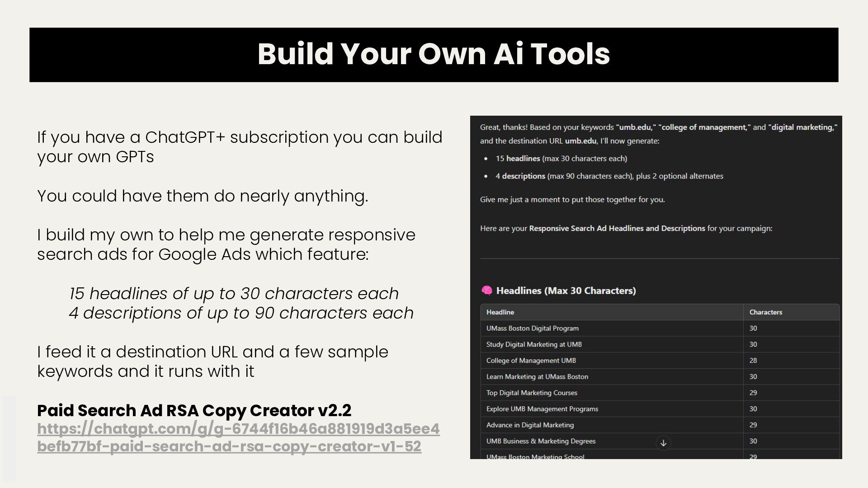Click the '4 descriptions' bullet in the chat
The width and height of the screenshot is (868, 488).
(609, 176)
